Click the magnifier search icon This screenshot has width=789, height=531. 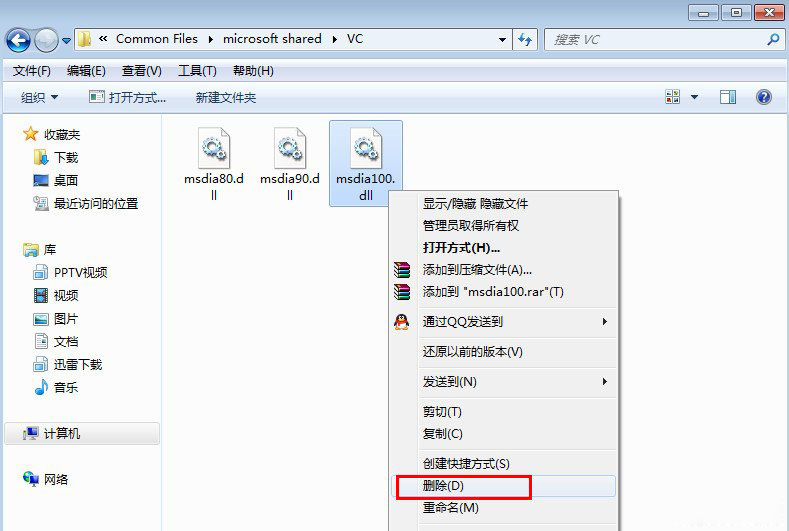[773, 39]
